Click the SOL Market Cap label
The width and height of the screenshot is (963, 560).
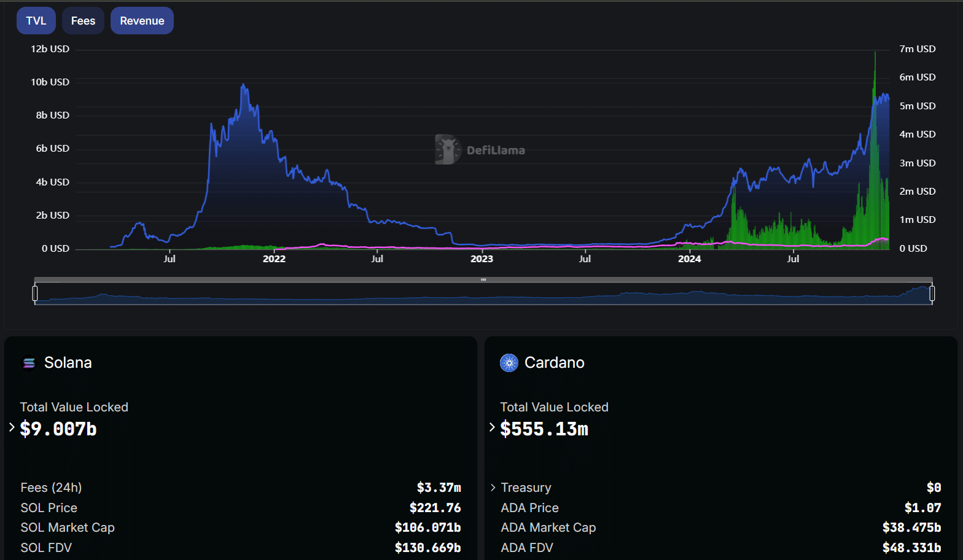point(68,527)
